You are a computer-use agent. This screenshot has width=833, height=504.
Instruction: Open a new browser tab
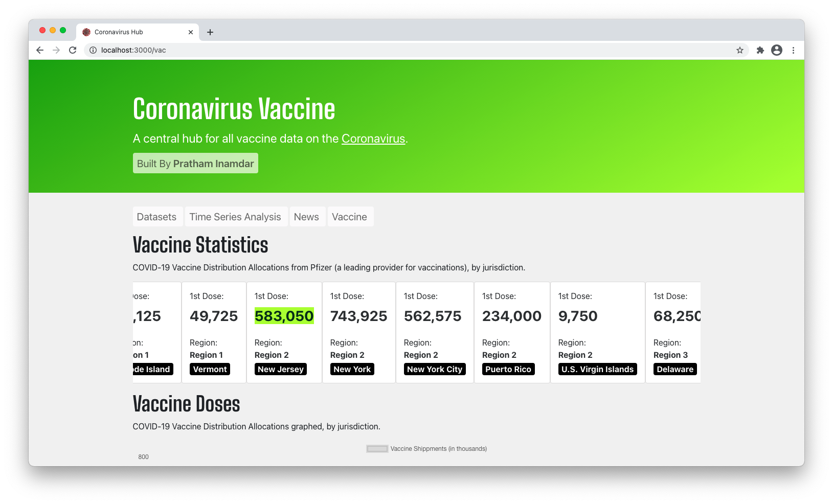[210, 32]
